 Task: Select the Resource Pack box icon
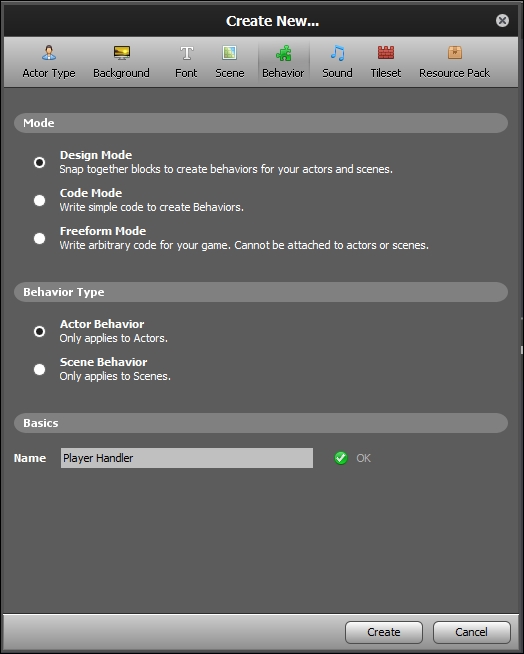[455, 53]
